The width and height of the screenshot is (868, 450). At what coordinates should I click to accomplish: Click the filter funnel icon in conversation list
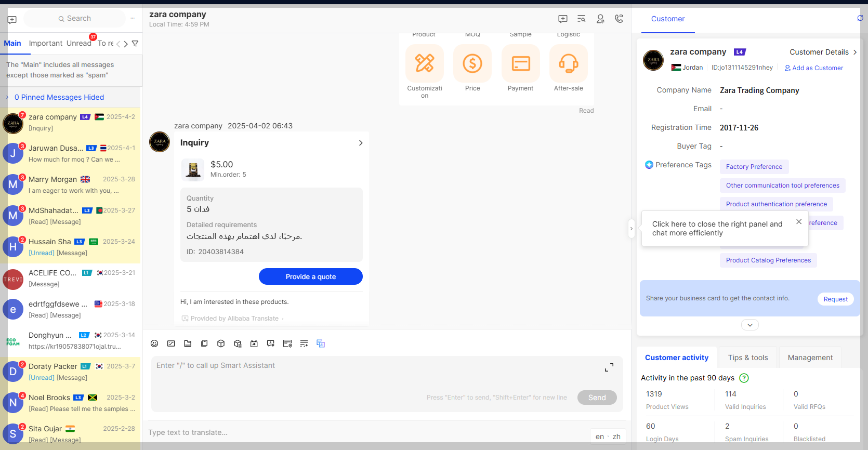pyautogui.click(x=135, y=44)
